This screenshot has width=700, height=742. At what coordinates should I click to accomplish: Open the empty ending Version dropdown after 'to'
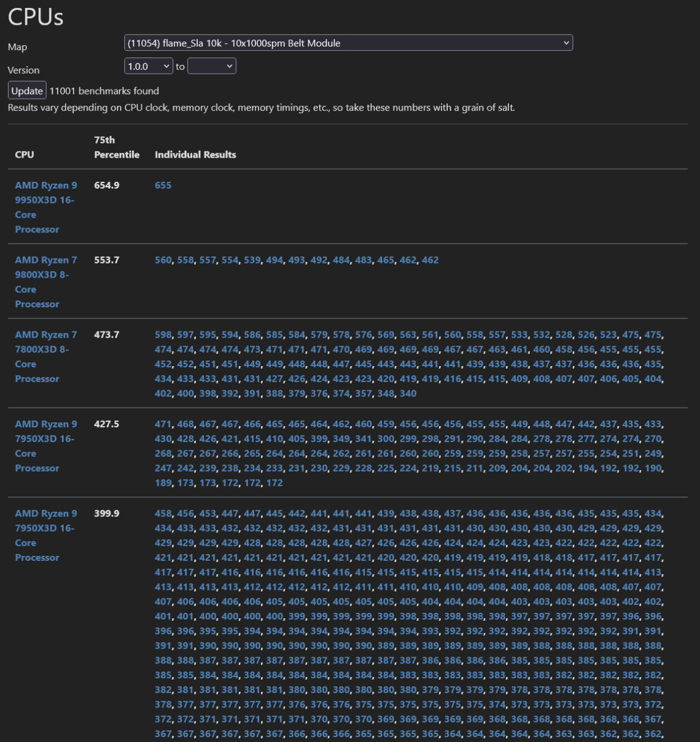pyautogui.click(x=212, y=66)
